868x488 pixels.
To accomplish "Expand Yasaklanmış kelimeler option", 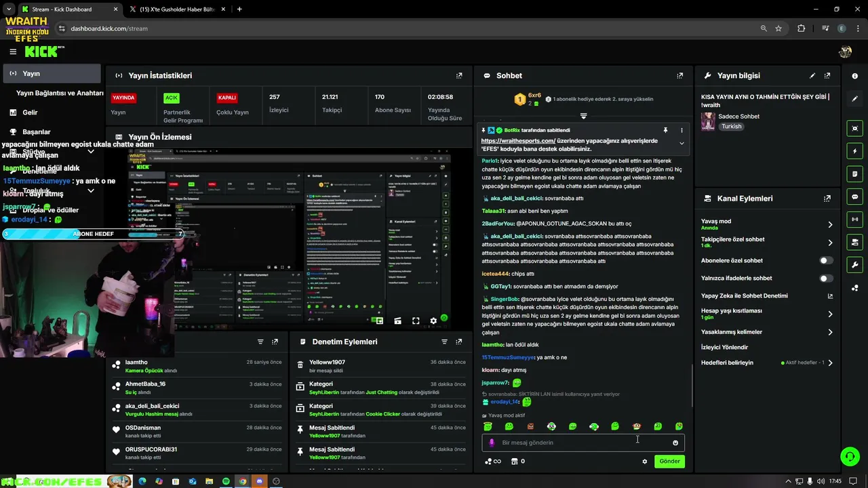I will tap(830, 332).
